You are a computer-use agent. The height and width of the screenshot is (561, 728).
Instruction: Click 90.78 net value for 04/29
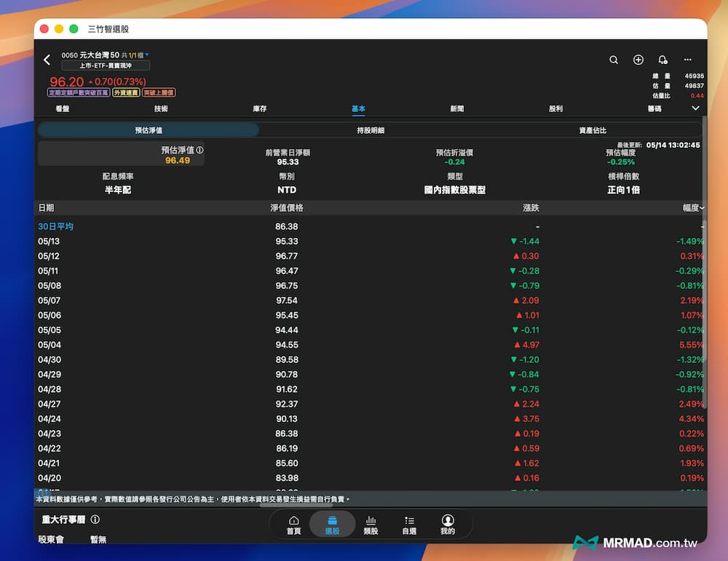click(286, 375)
